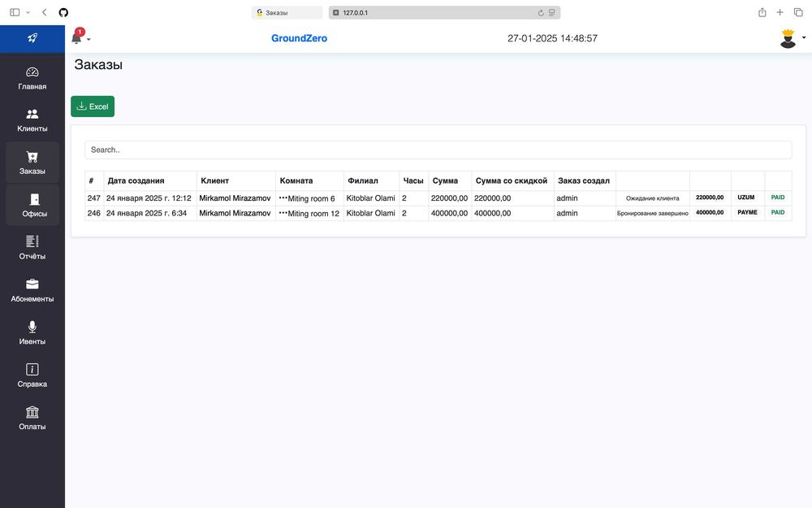812x508 pixels.
Task: Click Филиал column header
Action: pos(362,181)
